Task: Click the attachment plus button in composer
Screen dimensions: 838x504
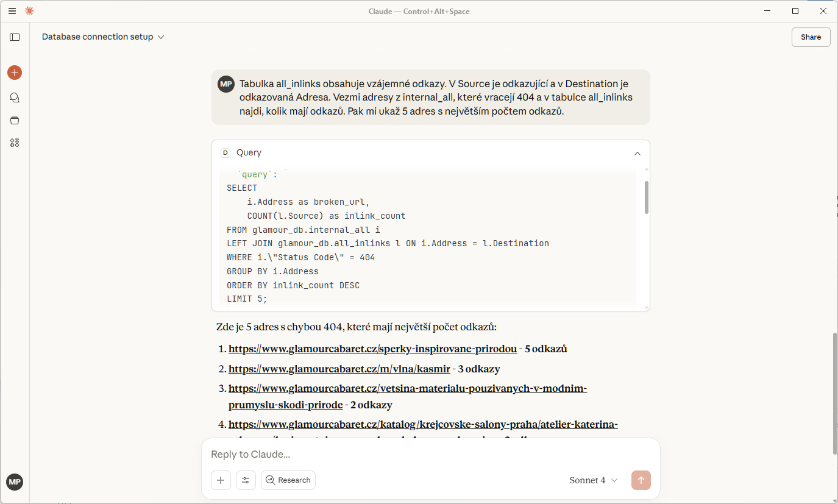Action: pyautogui.click(x=221, y=480)
